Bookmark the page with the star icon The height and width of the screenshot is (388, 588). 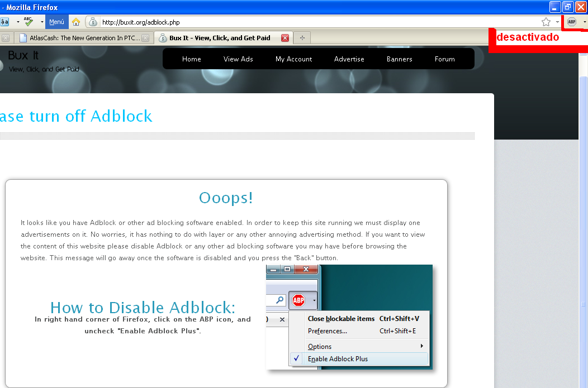546,22
